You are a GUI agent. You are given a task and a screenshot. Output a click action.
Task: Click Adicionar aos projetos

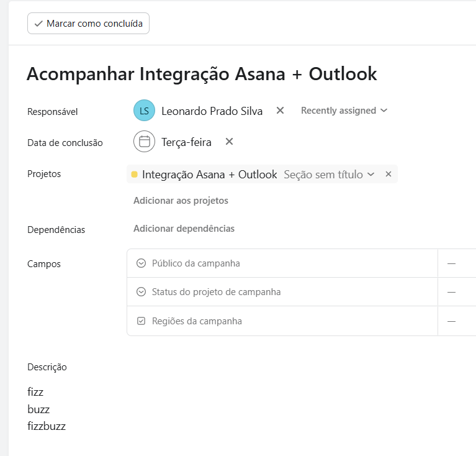(x=181, y=201)
